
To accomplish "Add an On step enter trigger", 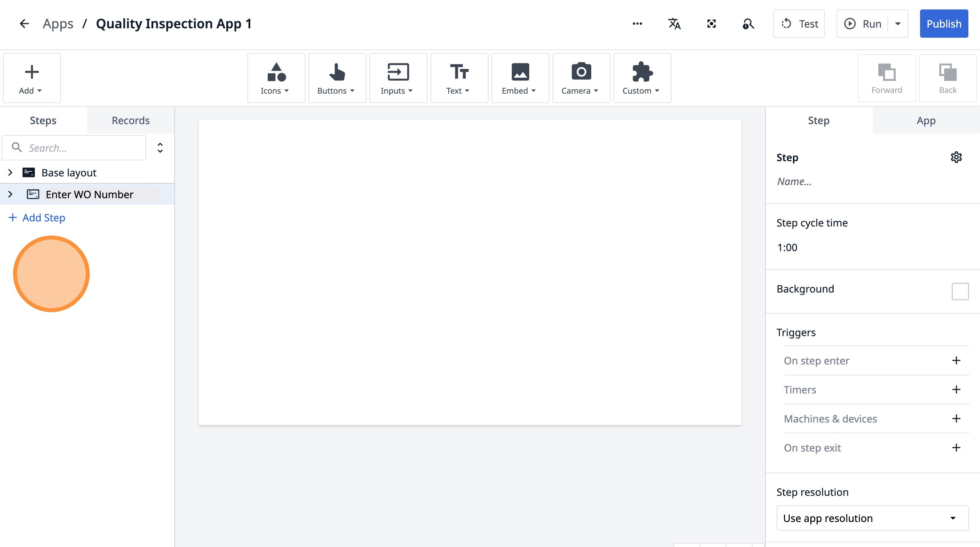I will tap(956, 360).
